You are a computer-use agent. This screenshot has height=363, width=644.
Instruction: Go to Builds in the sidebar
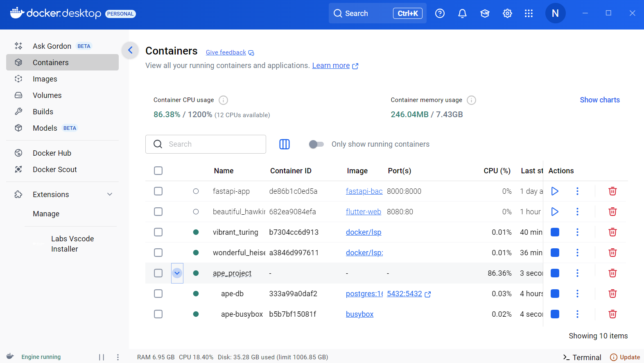coord(62,111)
